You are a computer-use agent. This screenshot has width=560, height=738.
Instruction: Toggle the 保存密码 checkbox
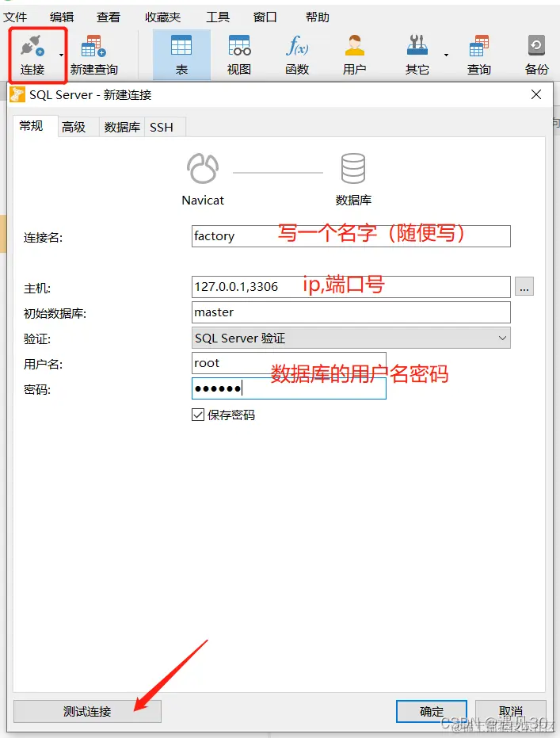[198, 415]
